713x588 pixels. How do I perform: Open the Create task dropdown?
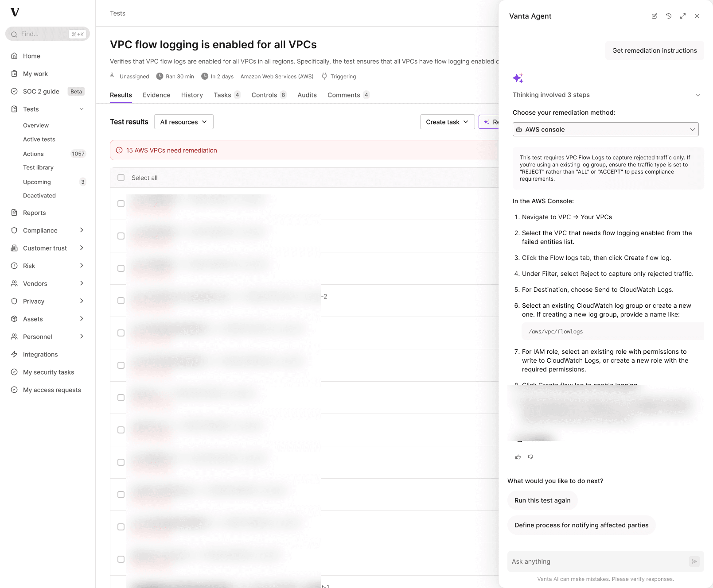(447, 122)
